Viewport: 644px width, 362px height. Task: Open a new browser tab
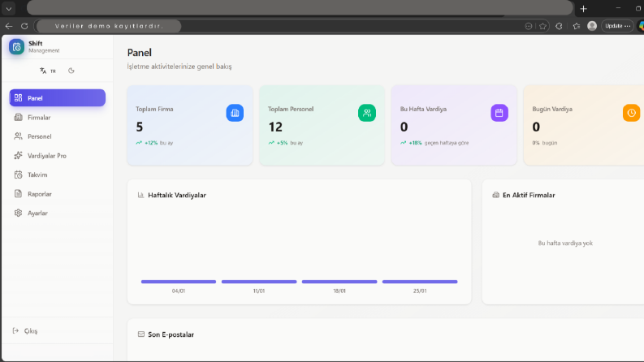pyautogui.click(x=584, y=9)
